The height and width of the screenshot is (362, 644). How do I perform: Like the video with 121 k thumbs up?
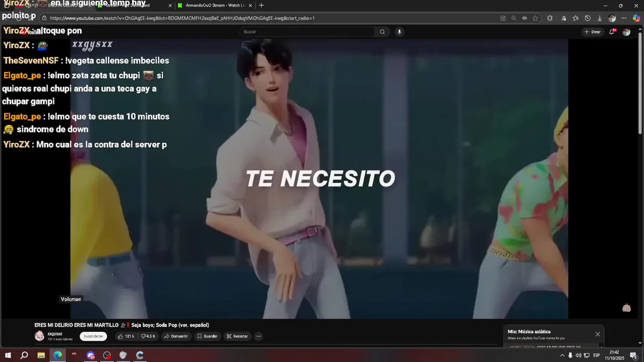[x=126, y=336]
